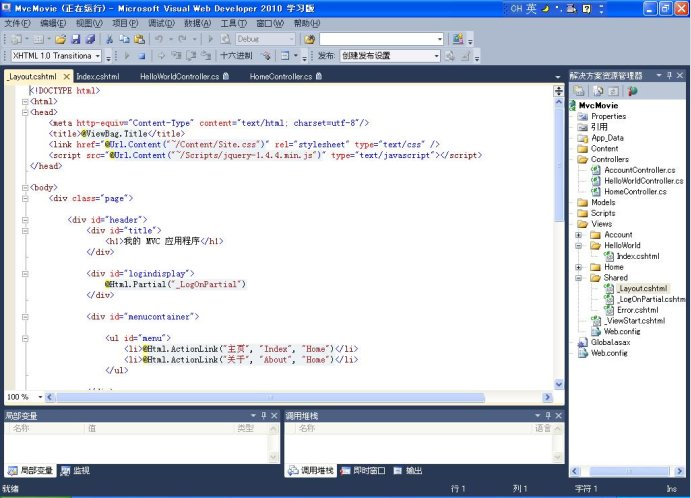Click the Step Over debug icon
This screenshot has width=691, height=498.
(x=191, y=56)
